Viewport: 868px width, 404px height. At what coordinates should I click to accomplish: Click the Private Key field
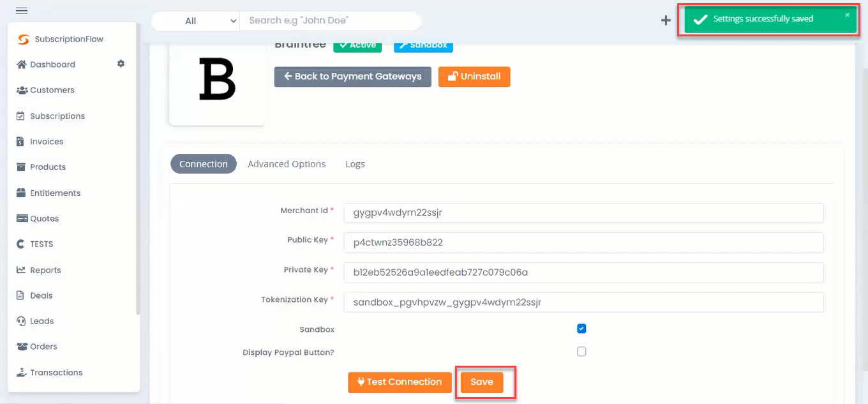click(584, 273)
